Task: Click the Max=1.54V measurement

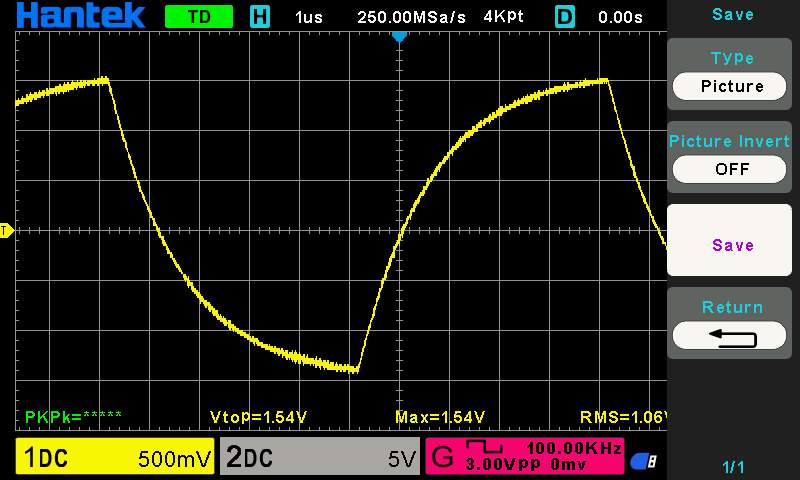Action: [440, 417]
